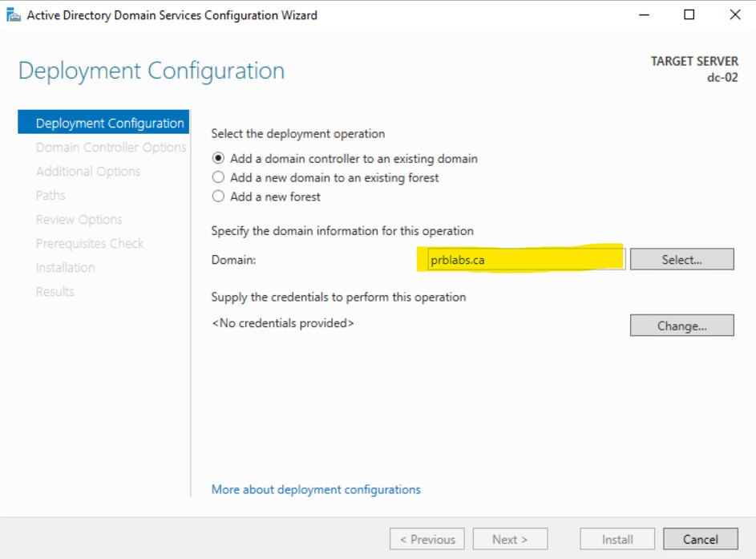
Task: Pick the 'Add a new forest' option
Action: coord(218,196)
